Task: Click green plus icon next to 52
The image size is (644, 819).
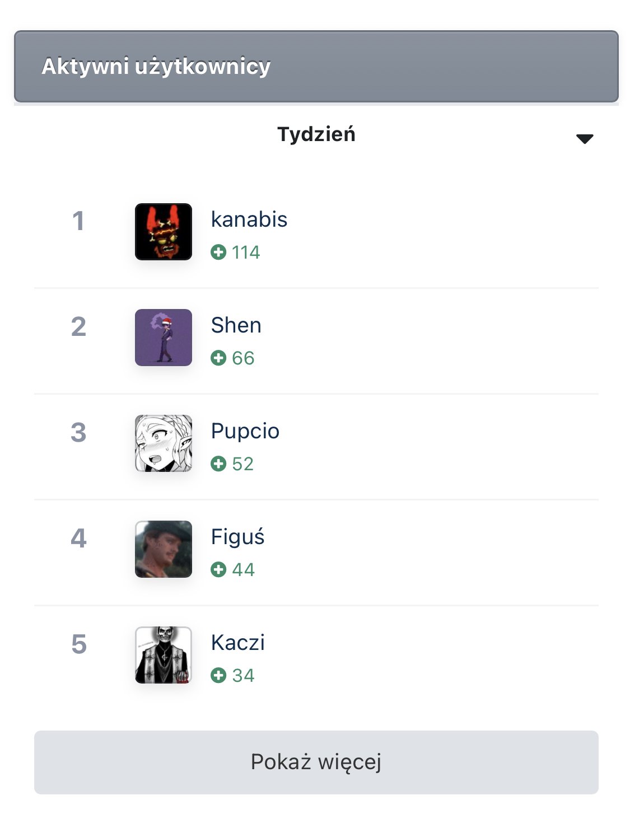Action: pyautogui.click(x=218, y=464)
